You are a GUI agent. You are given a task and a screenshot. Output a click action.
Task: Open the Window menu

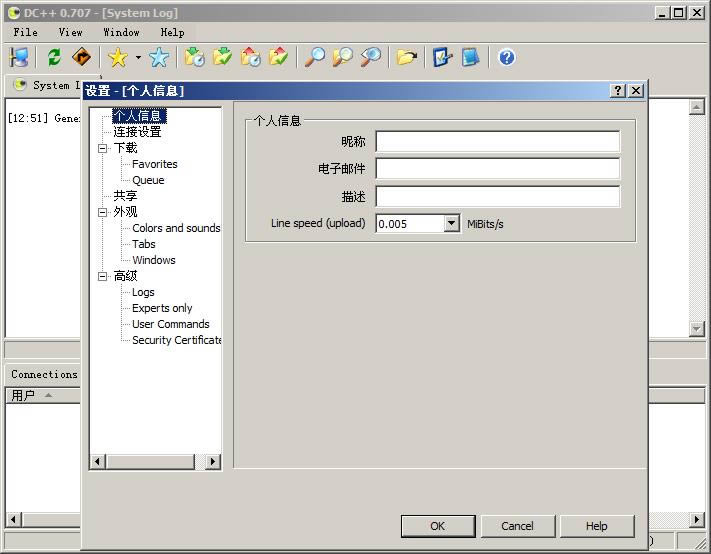pos(121,32)
